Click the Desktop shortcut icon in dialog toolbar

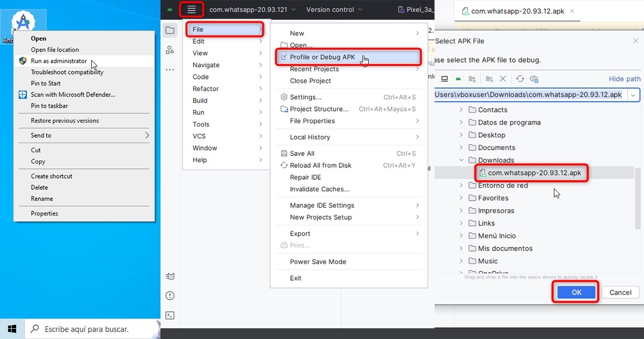coord(444,78)
